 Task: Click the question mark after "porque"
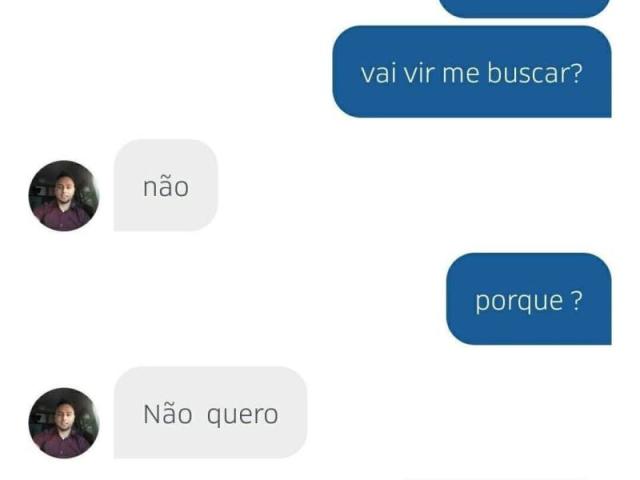click(576, 300)
